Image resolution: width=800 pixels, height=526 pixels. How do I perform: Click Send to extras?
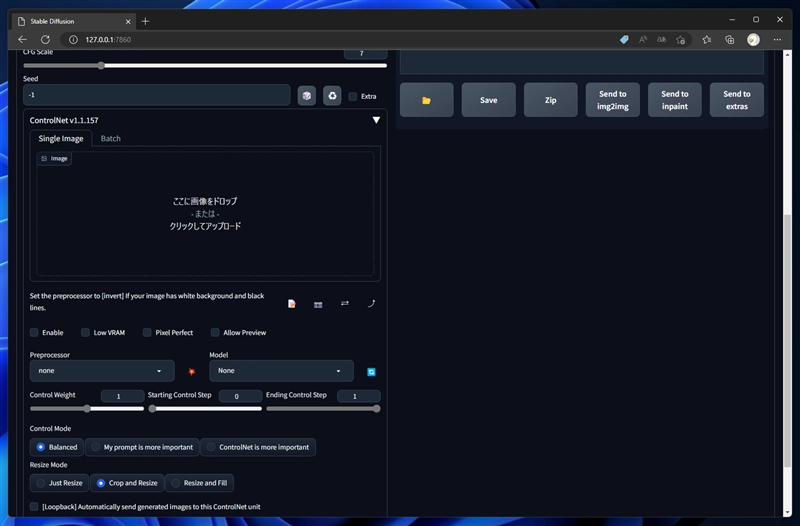(x=737, y=100)
